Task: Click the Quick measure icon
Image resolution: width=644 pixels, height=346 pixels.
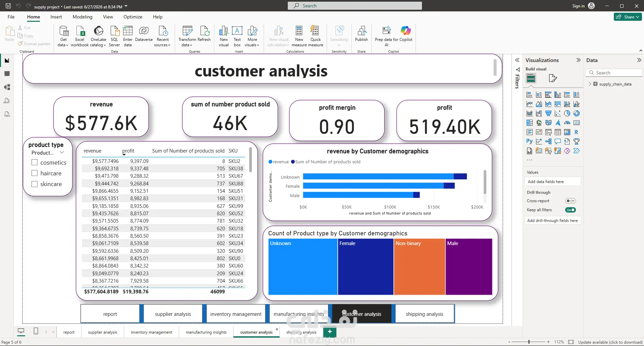Action: [315, 36]
